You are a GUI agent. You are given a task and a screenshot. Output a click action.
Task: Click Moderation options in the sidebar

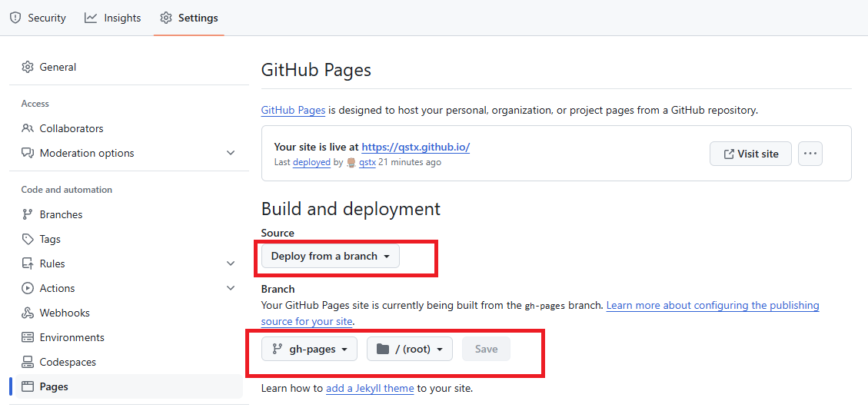(x=129, y=153)
